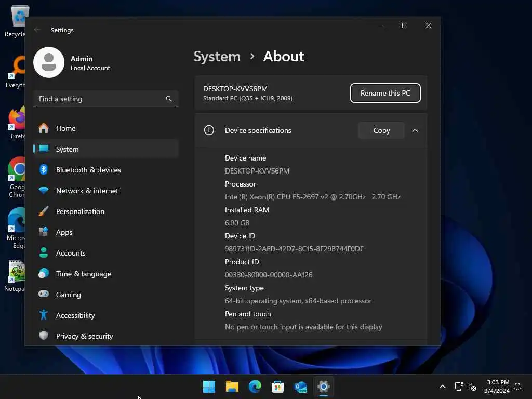The width and height of the screenshot is (532, 399).
Task: Click the network status tray icon
Action: pos(459,387)
